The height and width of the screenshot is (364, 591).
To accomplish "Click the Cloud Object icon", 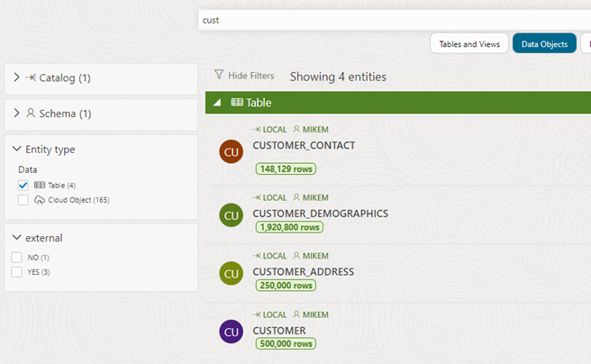I will click(x=40, y=200).
